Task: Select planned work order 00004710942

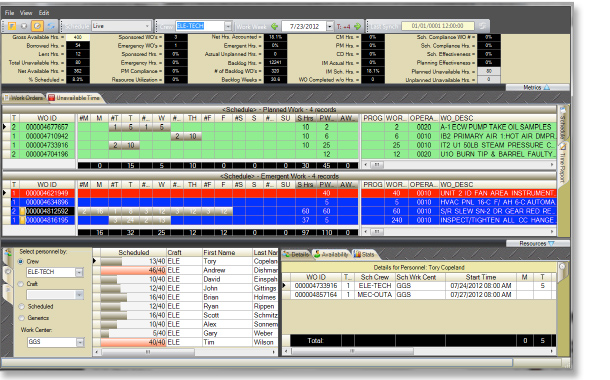Action: (47, 136)
